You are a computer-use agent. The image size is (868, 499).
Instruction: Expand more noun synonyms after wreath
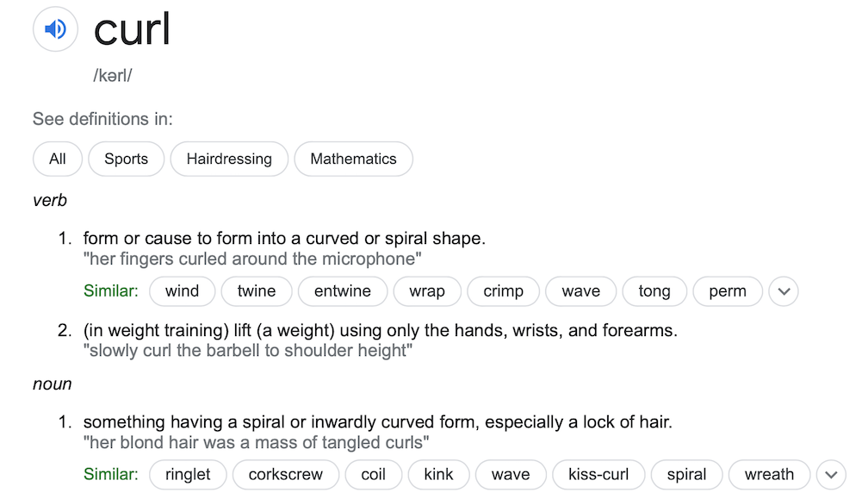[x=831, y=475]
